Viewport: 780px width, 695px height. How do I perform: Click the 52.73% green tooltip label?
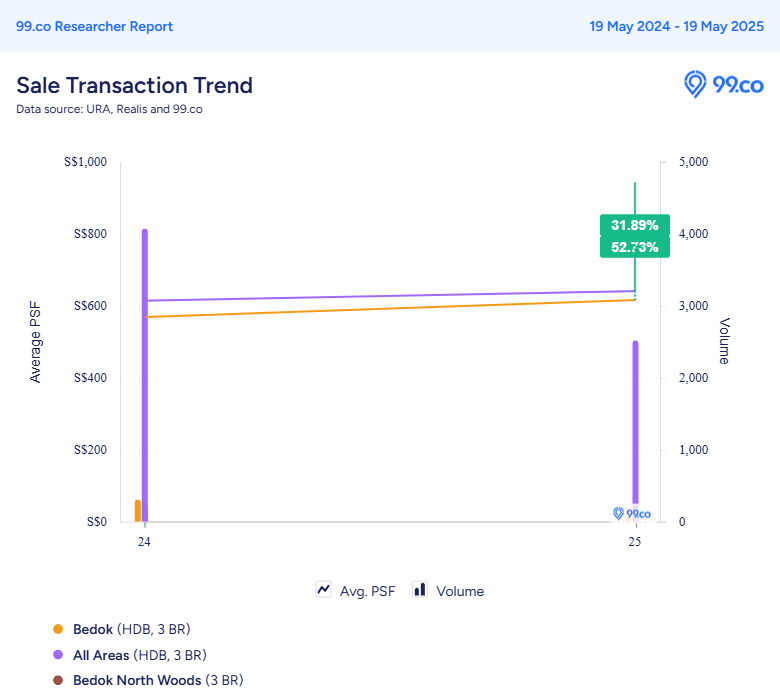click(635, 247)
